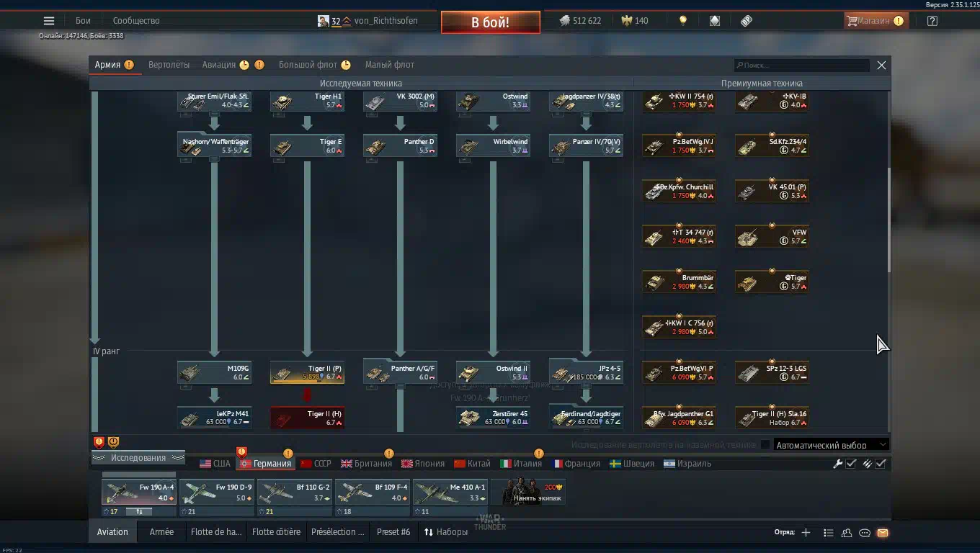Select the Tiger H1 tank
This screenshot has height=553, width=980.
point(307,101)
